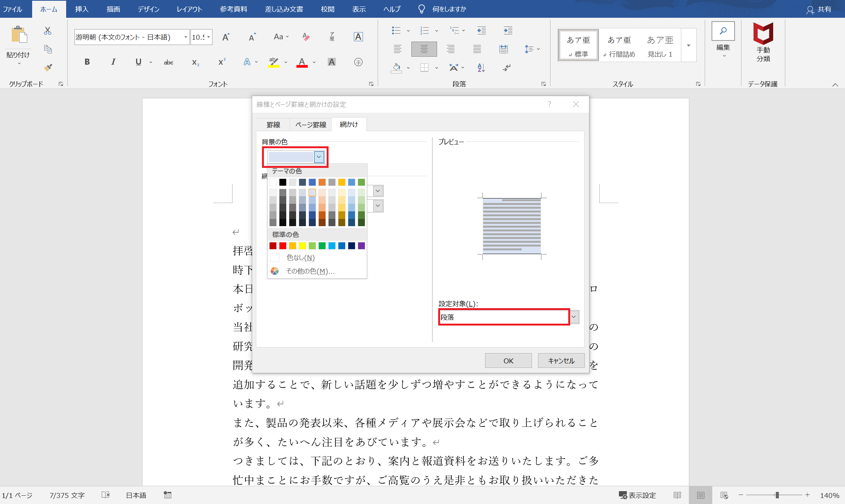Image resolution: width=845 pixels, height=504 pixels.
Task: Click the lightbulb 'Tell me' icon
Action: (x=422, y=9)
